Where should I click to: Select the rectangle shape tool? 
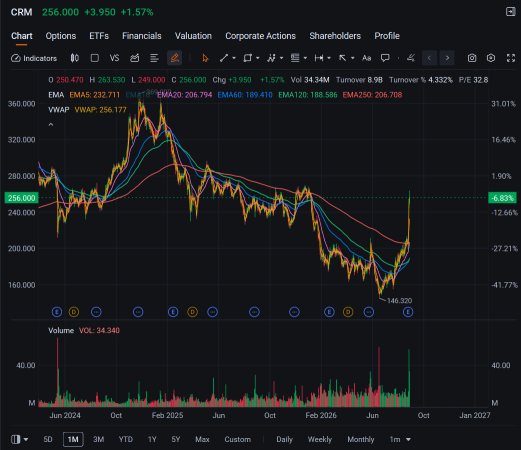pyautogui.click(x=247, y=58)
